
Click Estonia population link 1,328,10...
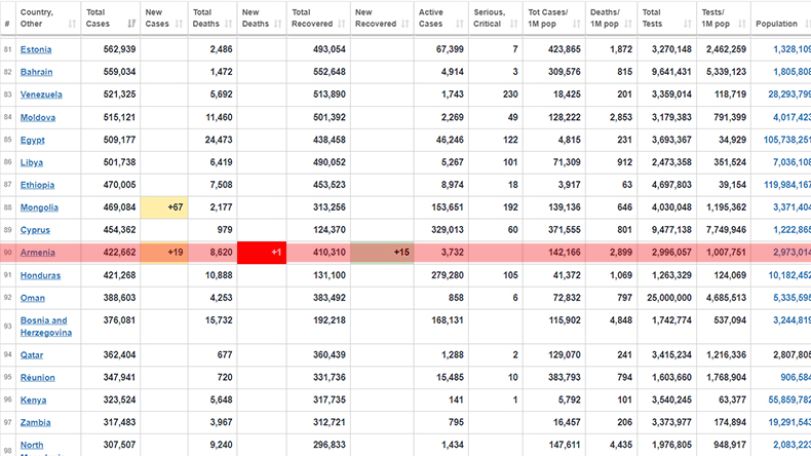tap(792, 50)
